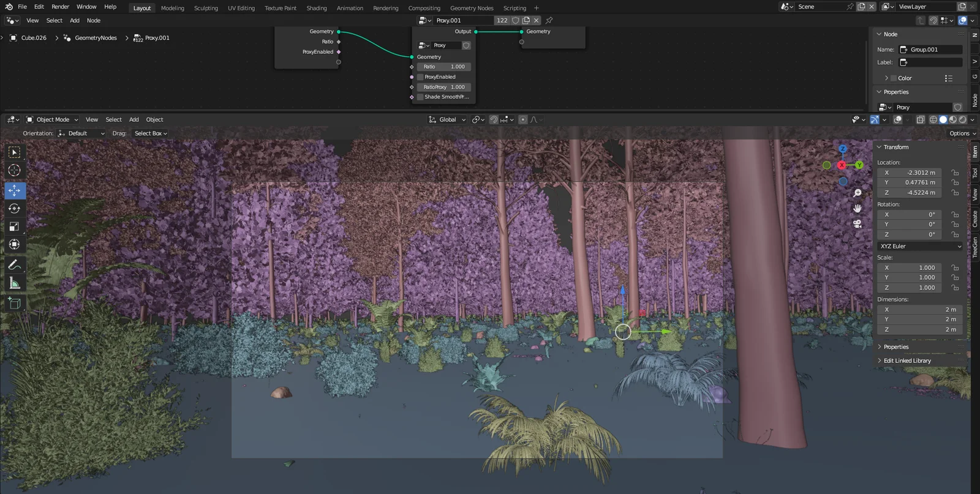
Task: Choose the Scale tool
Action: pos(14,226)
